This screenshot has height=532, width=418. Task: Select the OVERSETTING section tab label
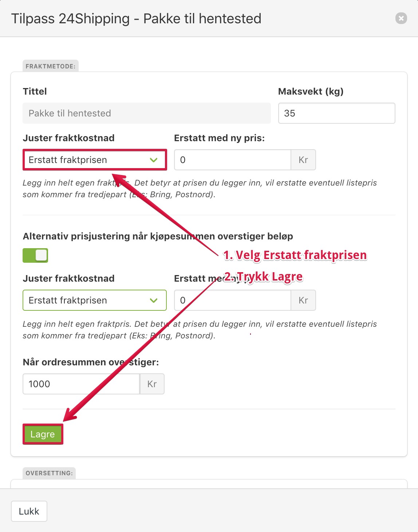tap(49, 473)
